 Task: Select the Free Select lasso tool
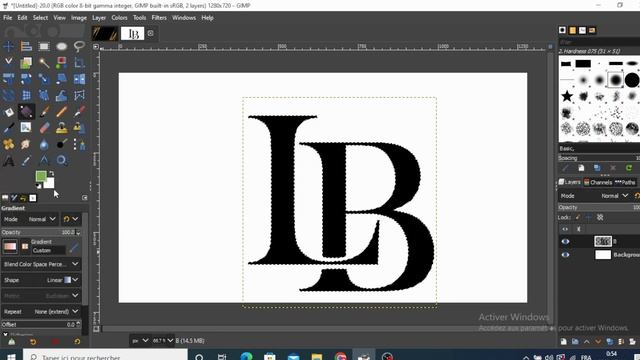(79, 46)
